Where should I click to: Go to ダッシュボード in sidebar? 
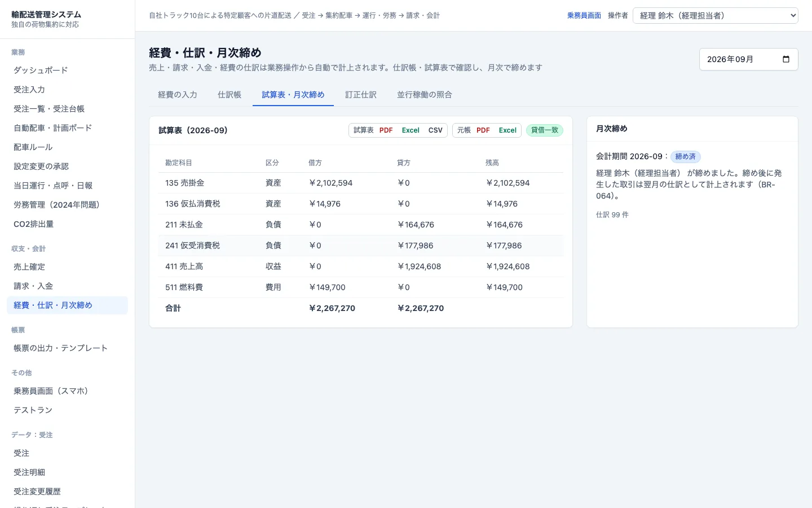point(68,71)
